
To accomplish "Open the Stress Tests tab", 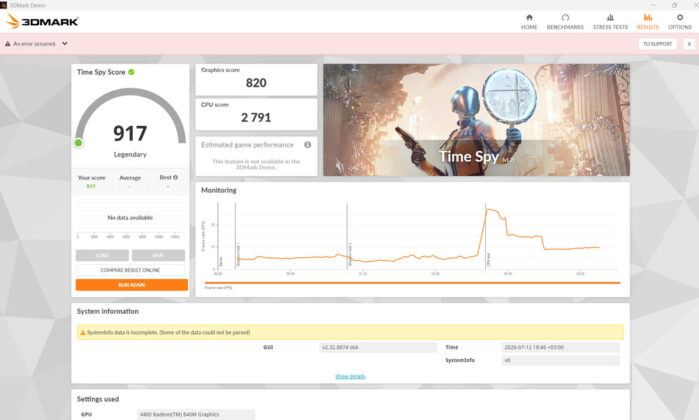I will coord(610,21).
